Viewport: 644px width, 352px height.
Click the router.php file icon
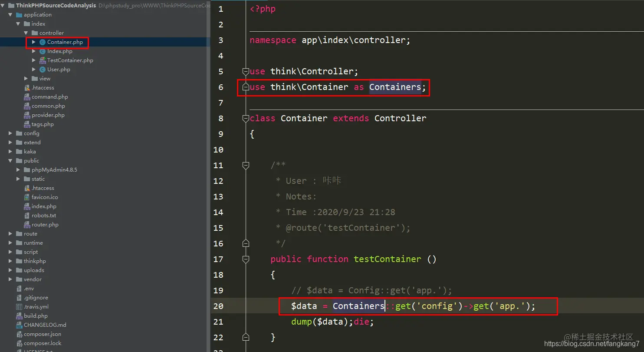pos(27,225)
